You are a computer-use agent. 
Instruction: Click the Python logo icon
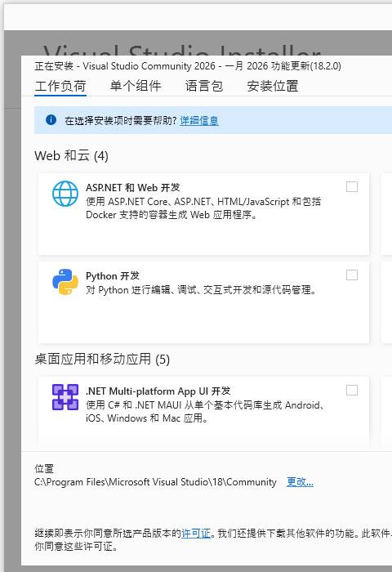coord(65,282)
